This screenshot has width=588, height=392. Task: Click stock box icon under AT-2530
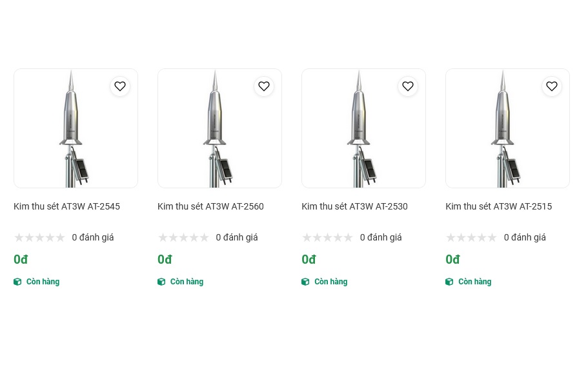click(x=305, y=282)
